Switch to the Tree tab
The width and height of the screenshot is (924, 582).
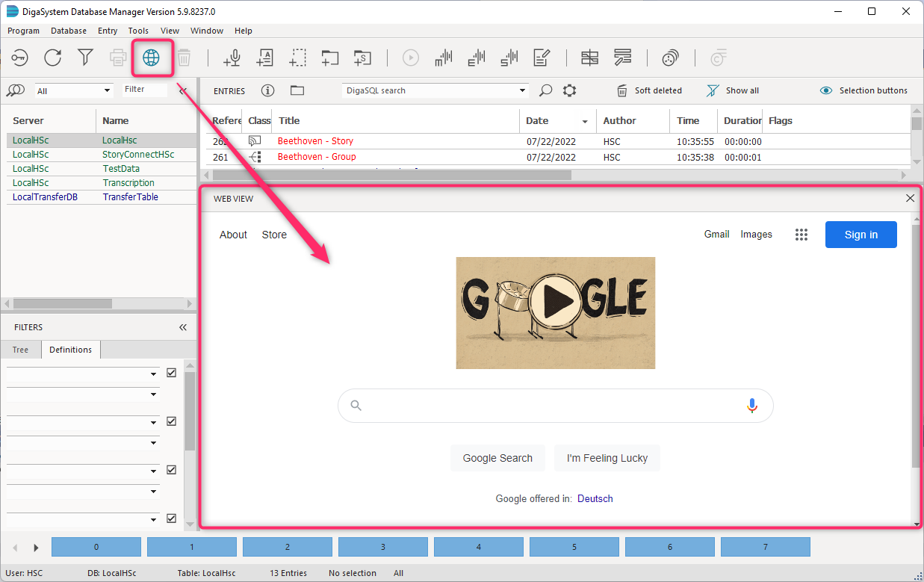20,350
